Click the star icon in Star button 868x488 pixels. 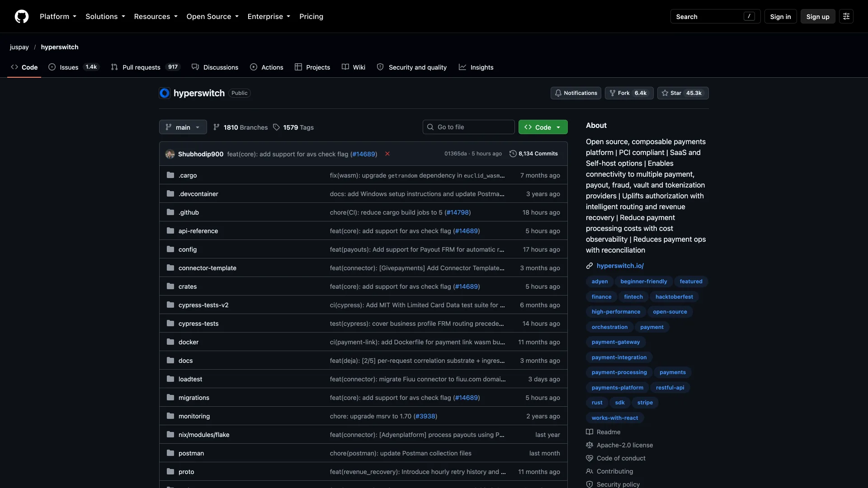[665, 93]
